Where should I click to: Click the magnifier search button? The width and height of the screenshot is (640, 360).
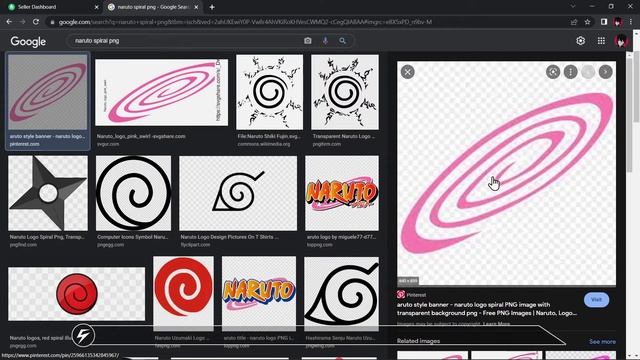[x=342, y=41]
